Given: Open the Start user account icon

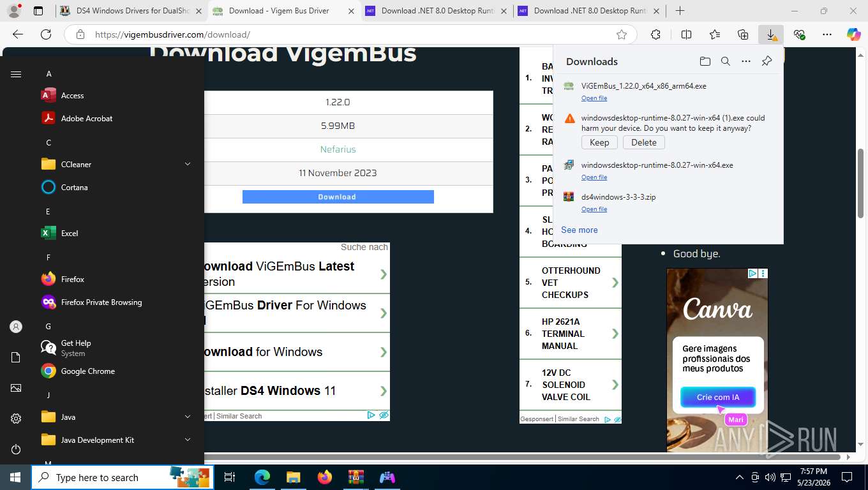Looking at the screenshot, I should (16, 327).
